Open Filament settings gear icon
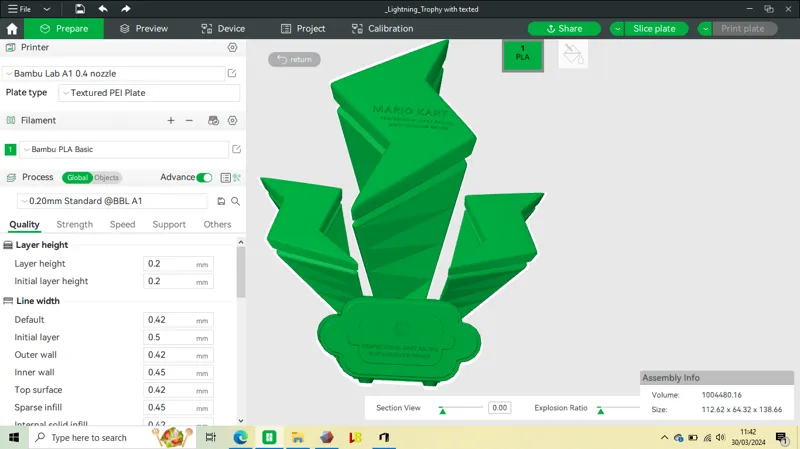Image resolution: width=800 pixels, height=449 pixels. (x=232, y=120)
